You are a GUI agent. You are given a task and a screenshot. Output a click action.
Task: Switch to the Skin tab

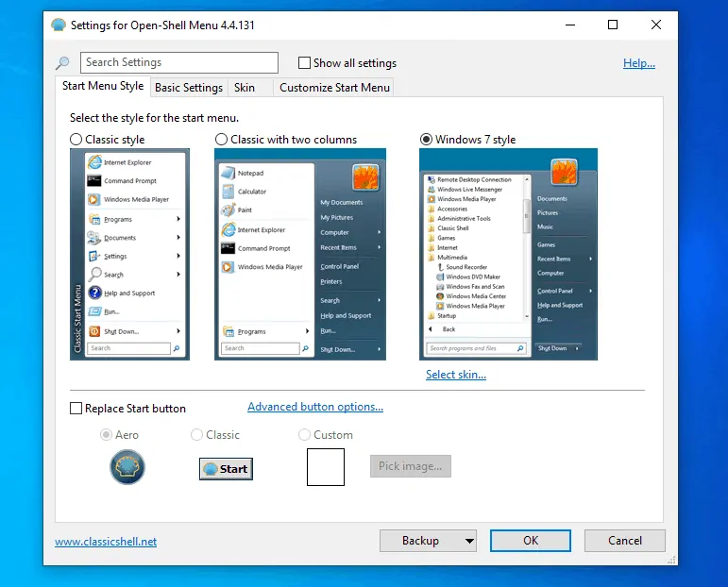(x=245, y=88)
